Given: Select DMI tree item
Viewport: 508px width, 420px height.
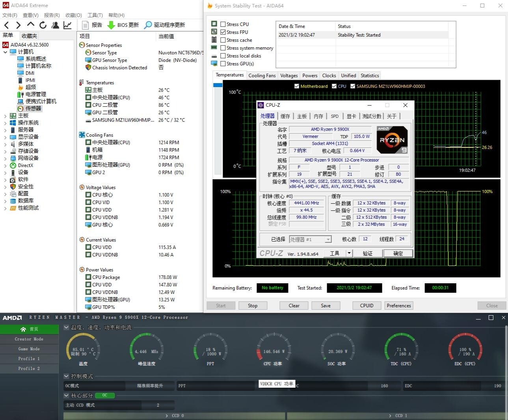Looking at the screenshot, I should click(26, 73).
